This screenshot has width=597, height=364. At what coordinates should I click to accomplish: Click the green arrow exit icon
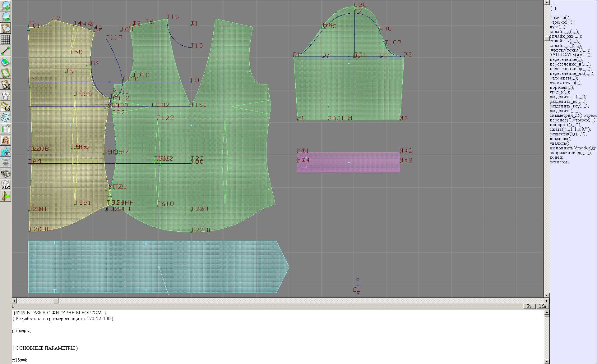point(6,196)
